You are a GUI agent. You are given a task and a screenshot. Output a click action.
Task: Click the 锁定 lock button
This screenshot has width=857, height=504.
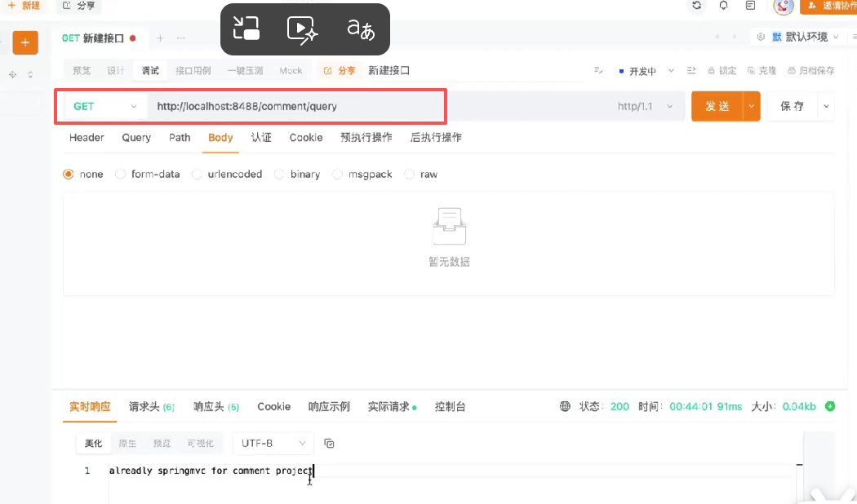(722, 70)
